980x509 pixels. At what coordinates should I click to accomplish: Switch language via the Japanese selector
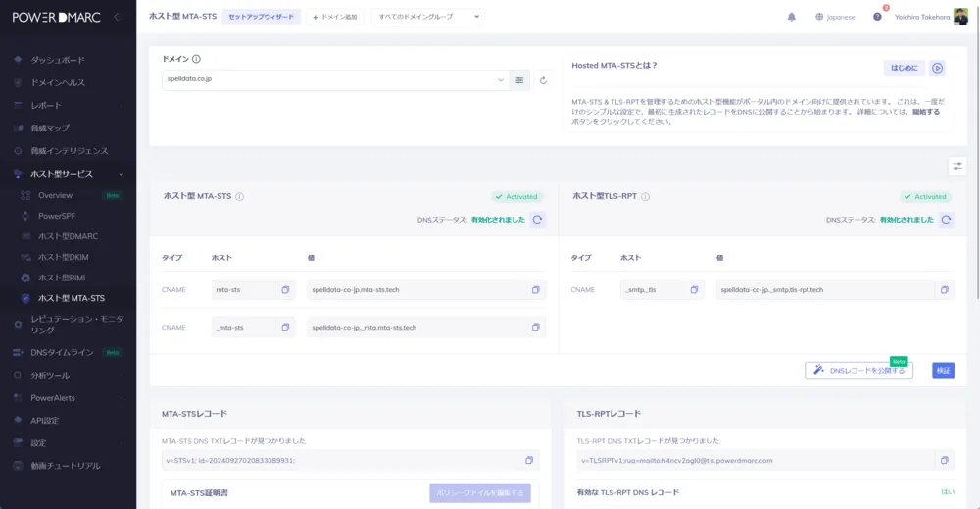[835, 17]
